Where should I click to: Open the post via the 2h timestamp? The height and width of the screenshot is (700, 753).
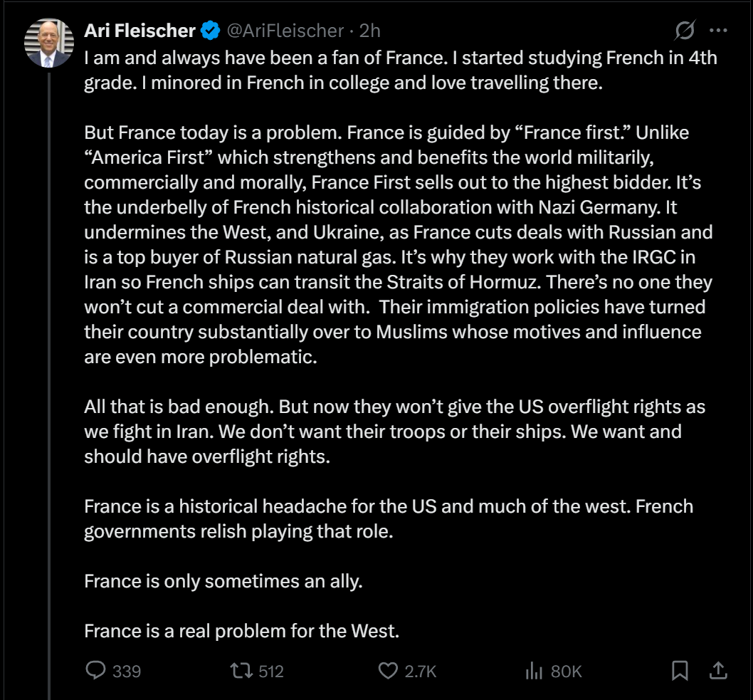(x=369, y=31)
